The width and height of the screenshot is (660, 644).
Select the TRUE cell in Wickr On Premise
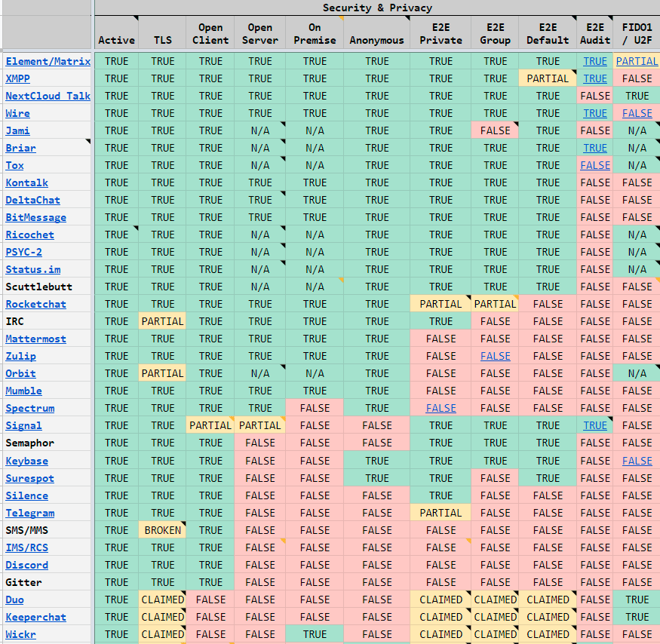pyautogui.click(x=315, y=634)
